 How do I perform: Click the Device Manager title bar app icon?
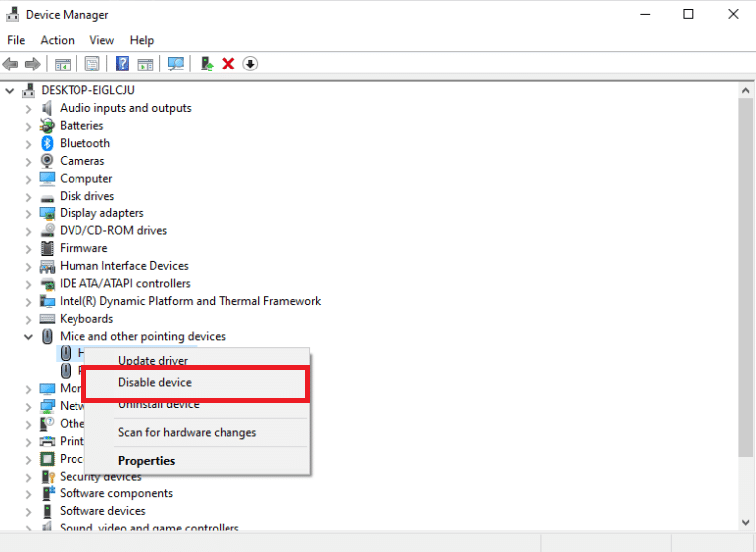pos(13,15)
